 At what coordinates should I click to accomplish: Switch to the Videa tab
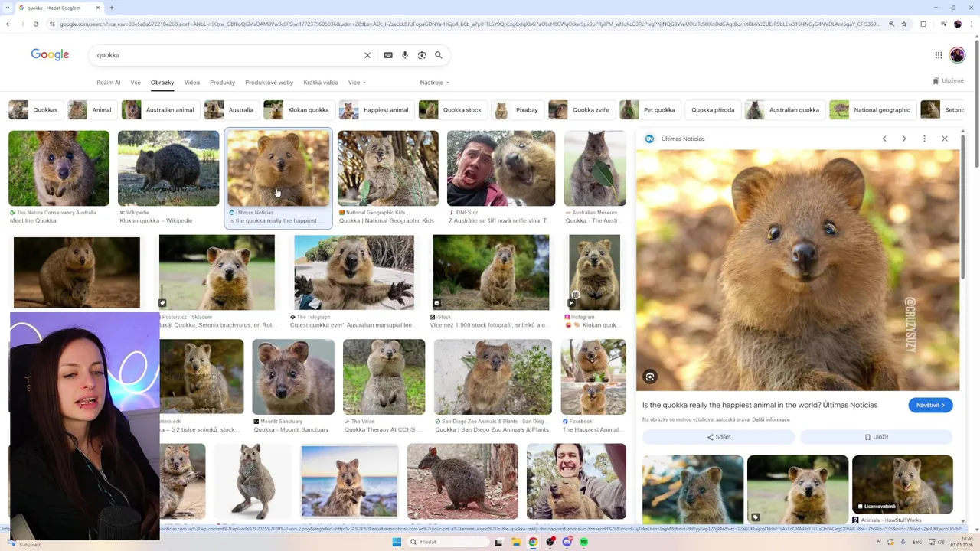click(192, 83)
